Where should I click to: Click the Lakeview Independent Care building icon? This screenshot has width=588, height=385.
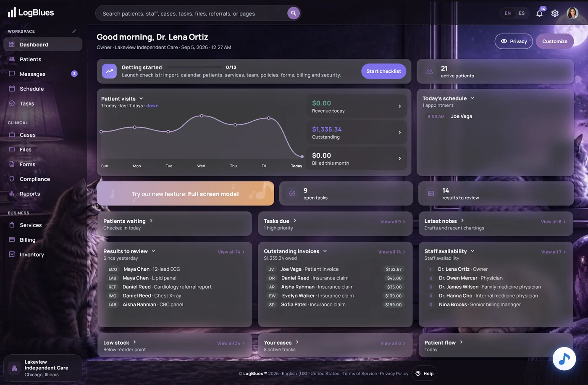(x=14, y=368)
